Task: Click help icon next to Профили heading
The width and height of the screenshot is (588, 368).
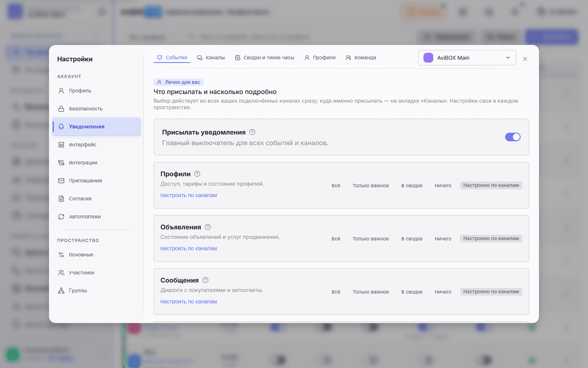Action: (197, 174)
